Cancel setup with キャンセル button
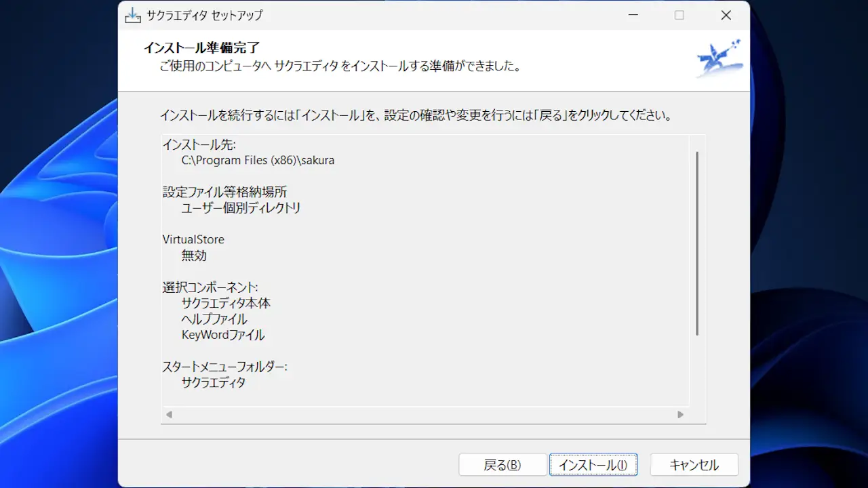 point(694,465)
